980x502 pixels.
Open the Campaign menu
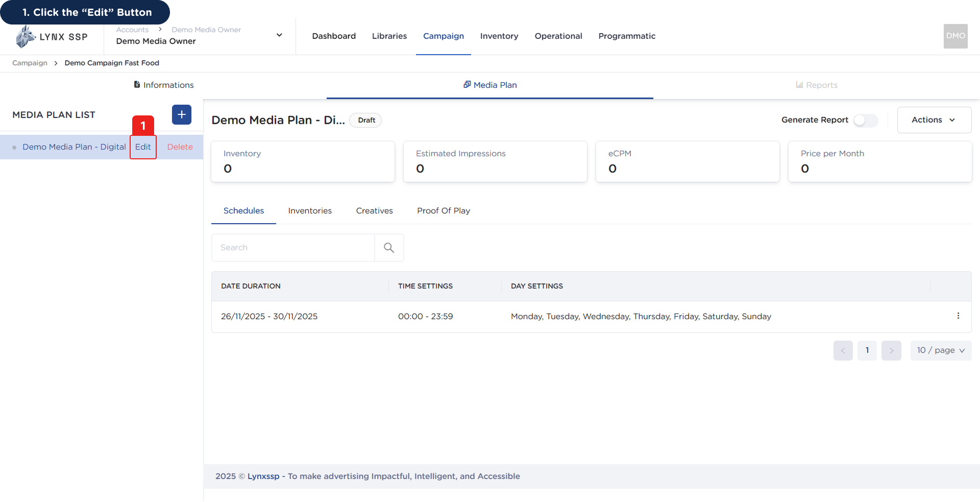[x=444, y=36]
